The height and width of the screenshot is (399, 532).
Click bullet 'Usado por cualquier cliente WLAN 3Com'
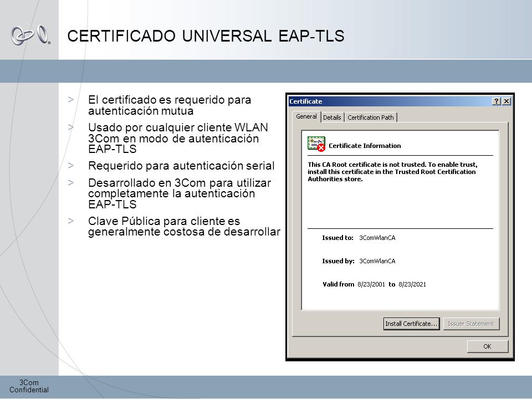coord(178,138)
